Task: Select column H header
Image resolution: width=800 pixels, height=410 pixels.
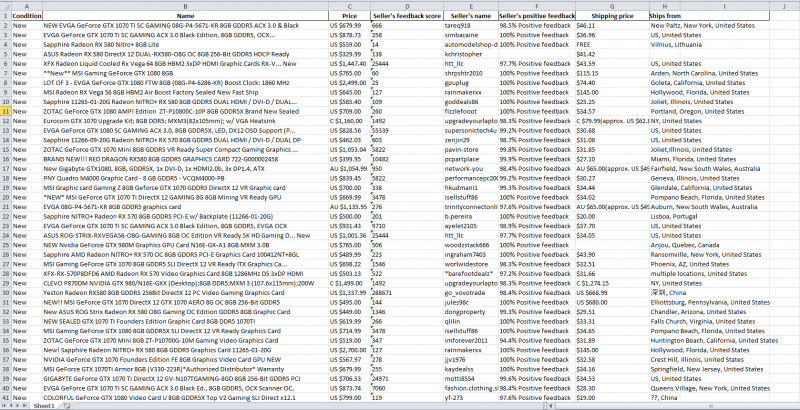Action: (x=664, y=6)
